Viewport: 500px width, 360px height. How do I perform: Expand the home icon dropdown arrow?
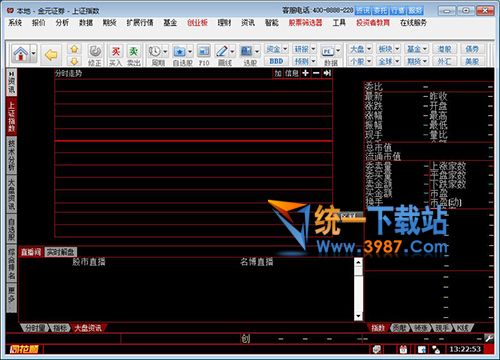click(33, 53)
